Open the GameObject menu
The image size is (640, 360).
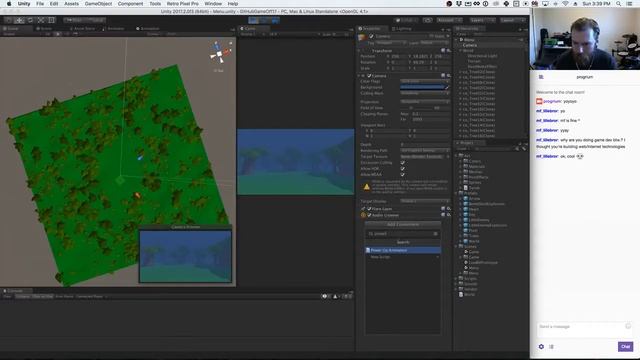pos(98,4)
